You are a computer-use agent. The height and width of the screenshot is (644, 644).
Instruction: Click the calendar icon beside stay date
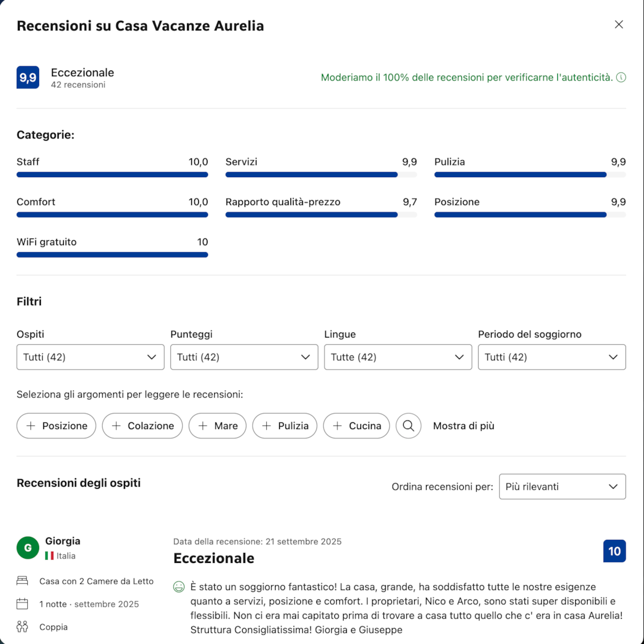point(22,604)
